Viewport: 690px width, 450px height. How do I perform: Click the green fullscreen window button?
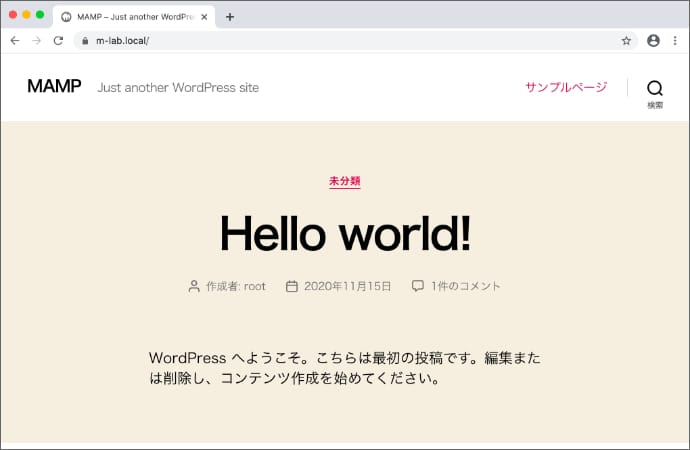coord(40,15)
